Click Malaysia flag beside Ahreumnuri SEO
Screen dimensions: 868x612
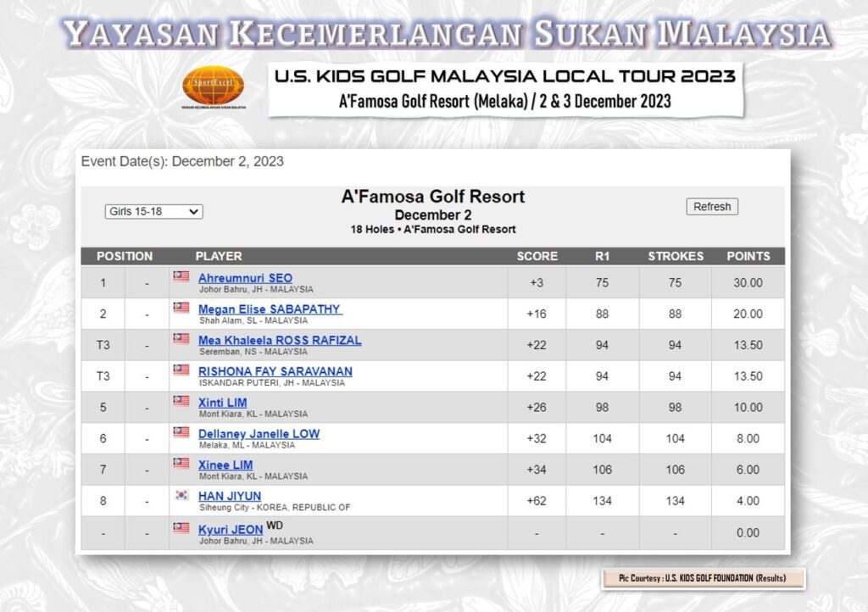click(x=181, y=276)
